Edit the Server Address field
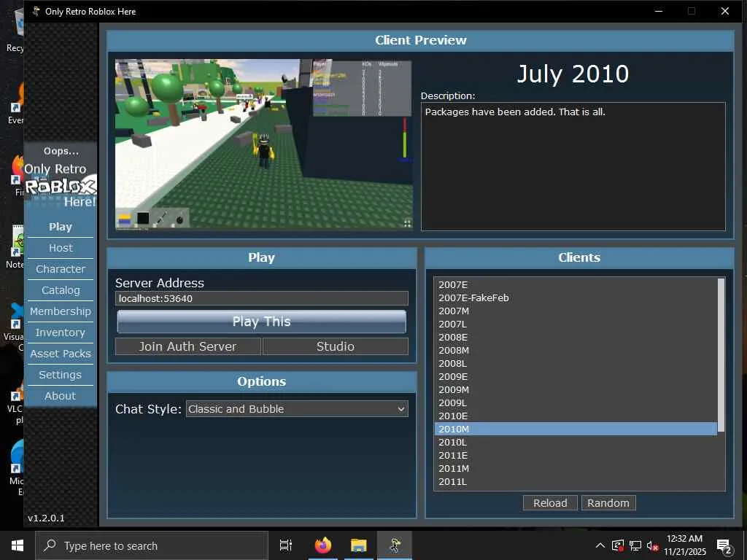The image size is (747, 560). 262,298
